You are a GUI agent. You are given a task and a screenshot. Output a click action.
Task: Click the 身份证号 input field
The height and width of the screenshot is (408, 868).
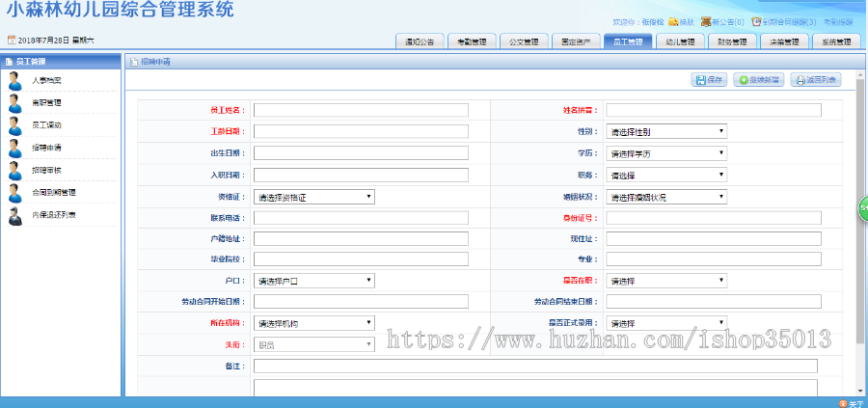[714, 218]
